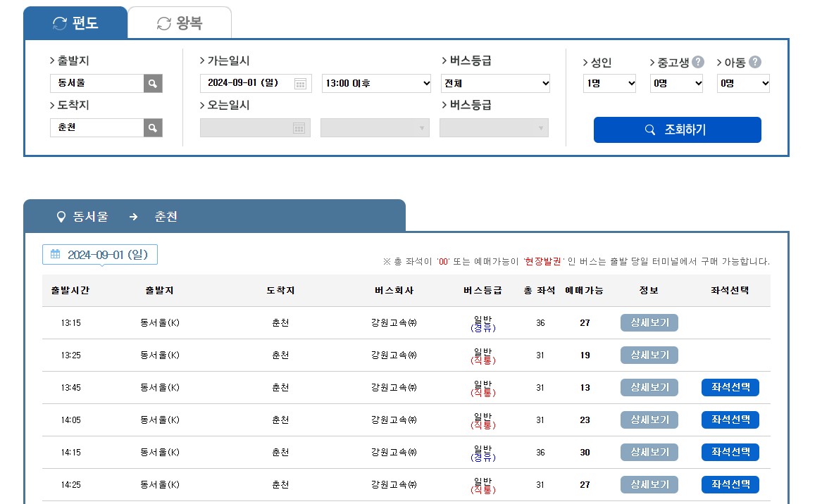822x504 pixels.
Task: Click calendar icon beside 2024-09-01 (일) in results
Action: point(56,255)
